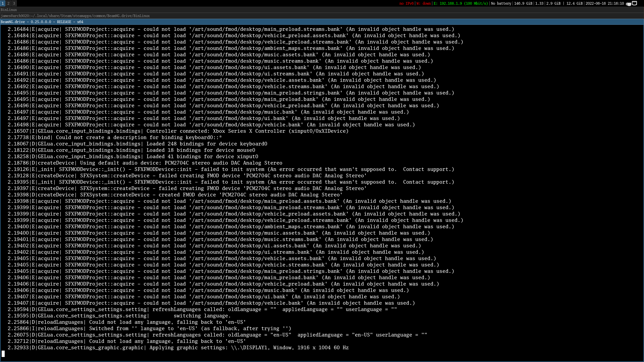The height and width of the screenshot is (362, 644).
Task: Focus the james@arch9020 terminal title bar
Action: pyautogui.click(x=322, y=16)
